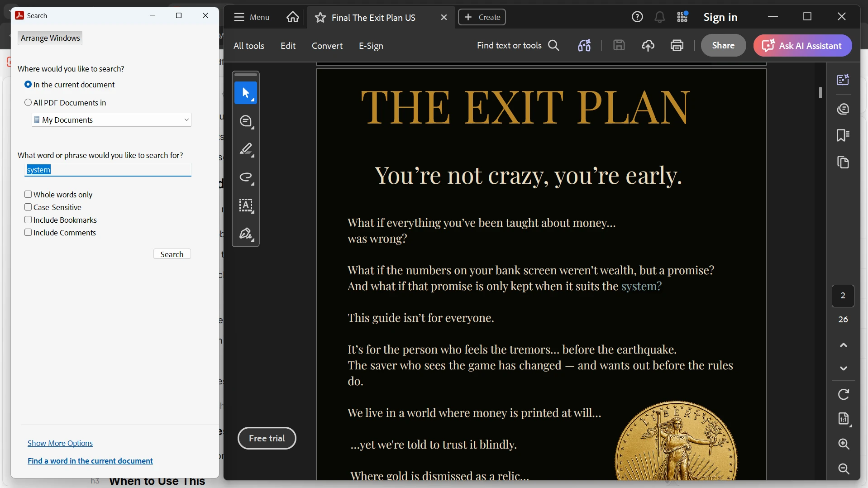Open All tools
The height and width of the screenshot is (488, 868).
click(249, 46)
